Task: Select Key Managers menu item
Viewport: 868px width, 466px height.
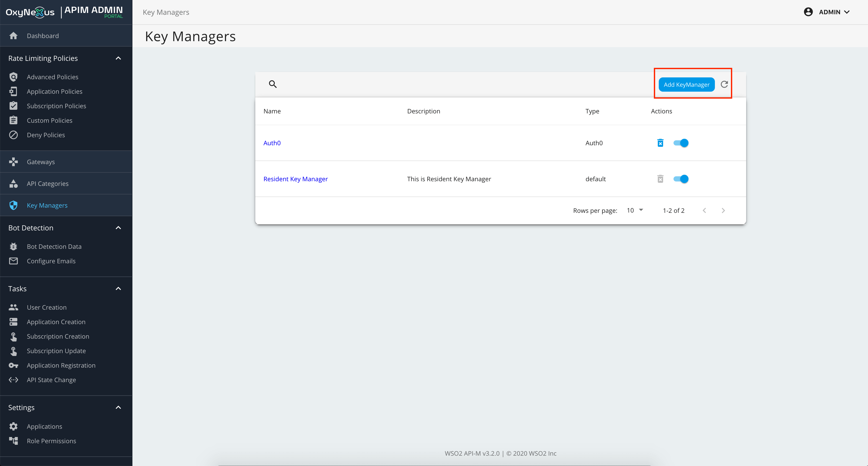Action: tap(66, 205)
